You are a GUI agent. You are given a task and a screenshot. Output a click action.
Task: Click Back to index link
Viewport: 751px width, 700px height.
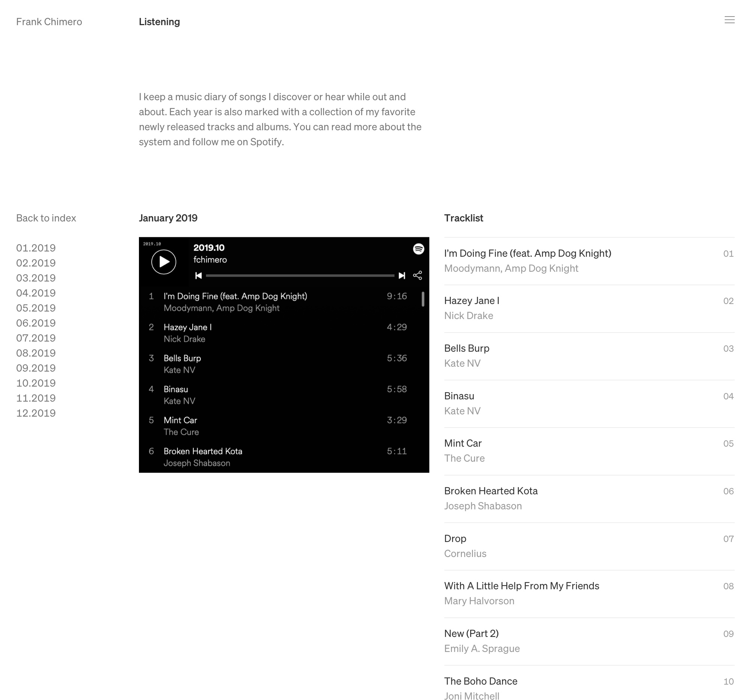tap(46, 218)
